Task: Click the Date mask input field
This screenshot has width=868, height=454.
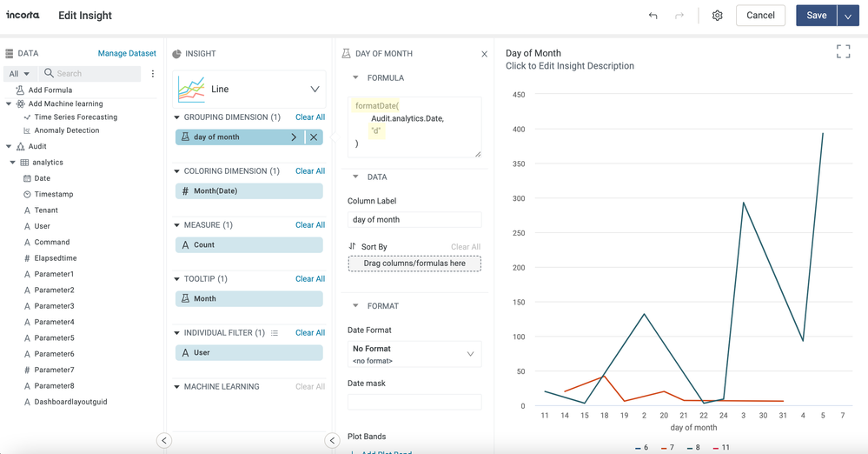Action: (414, 402)
